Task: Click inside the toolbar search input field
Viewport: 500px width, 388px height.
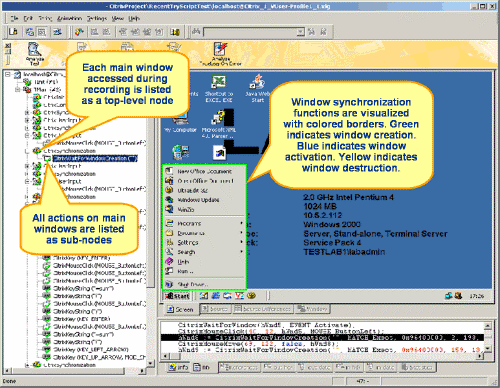Action: (250, 32)
